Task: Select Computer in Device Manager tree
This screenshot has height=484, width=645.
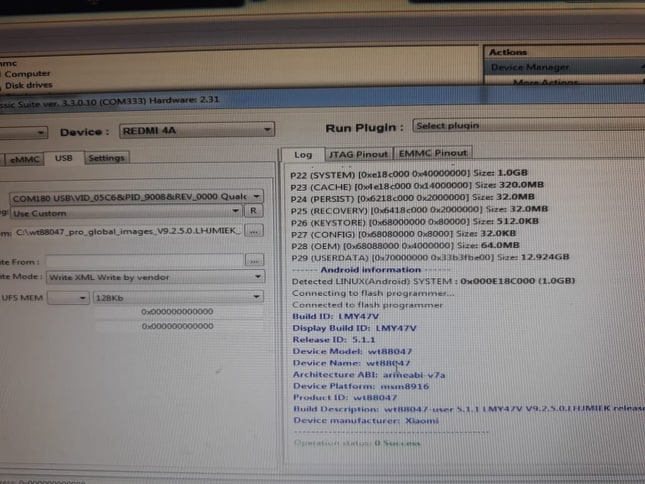Action: 27,74
